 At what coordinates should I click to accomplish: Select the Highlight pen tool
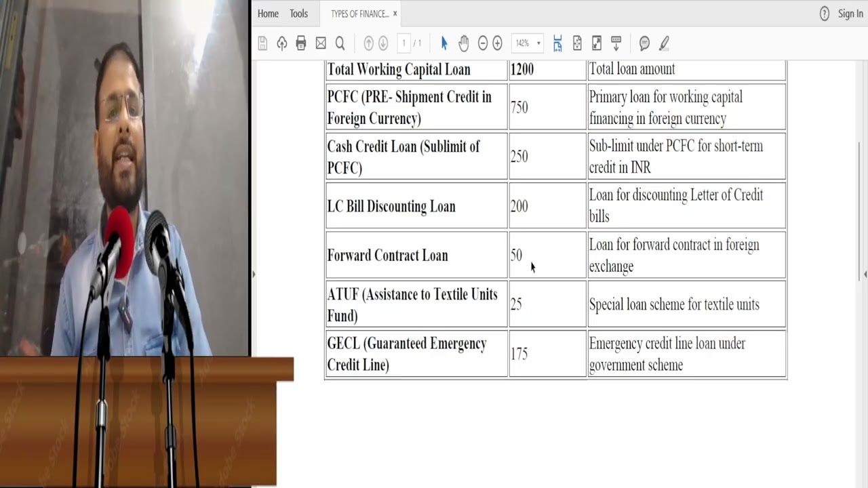point(664,43)
